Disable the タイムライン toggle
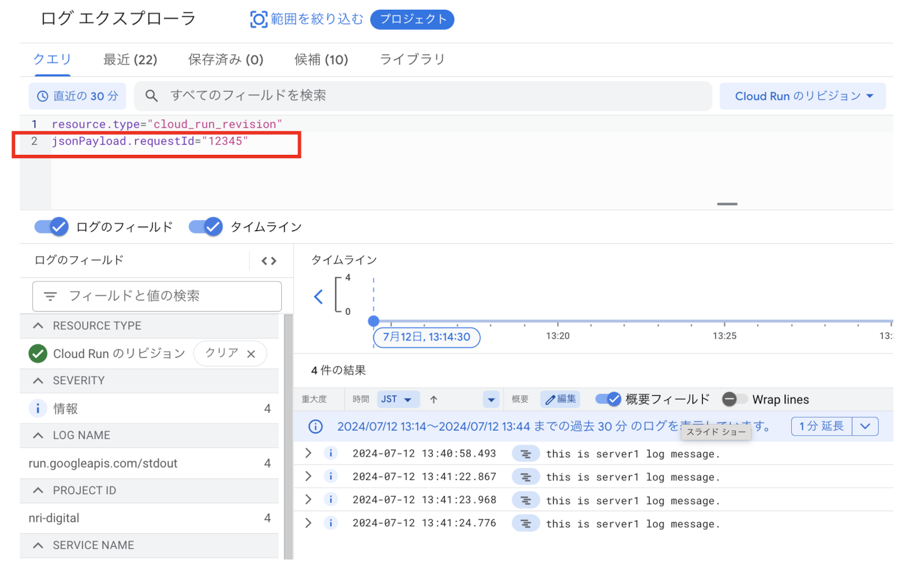924x564 pixels. pos(206,227)
